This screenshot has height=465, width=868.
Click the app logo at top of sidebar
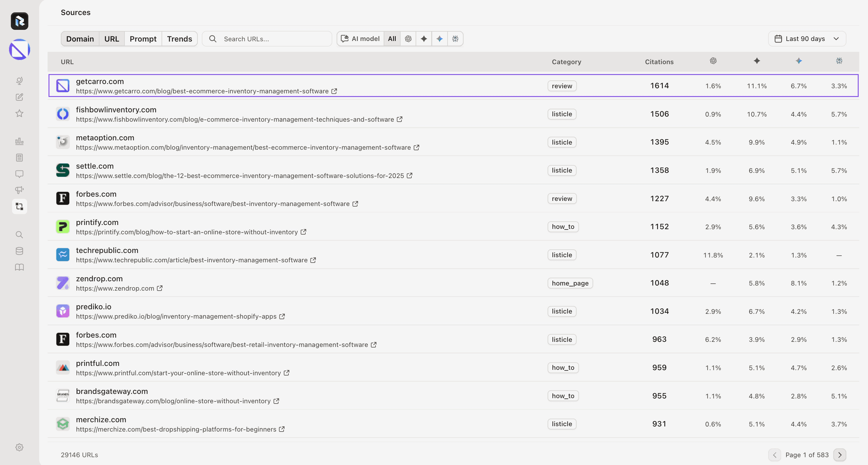[x=20, y=21]
